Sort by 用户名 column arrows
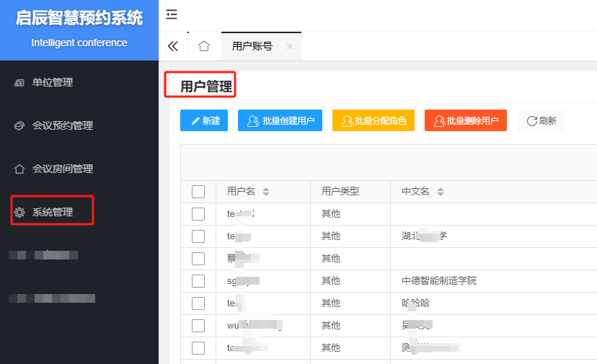This screenshot has width=597, height=364. [x=266, y=192]
